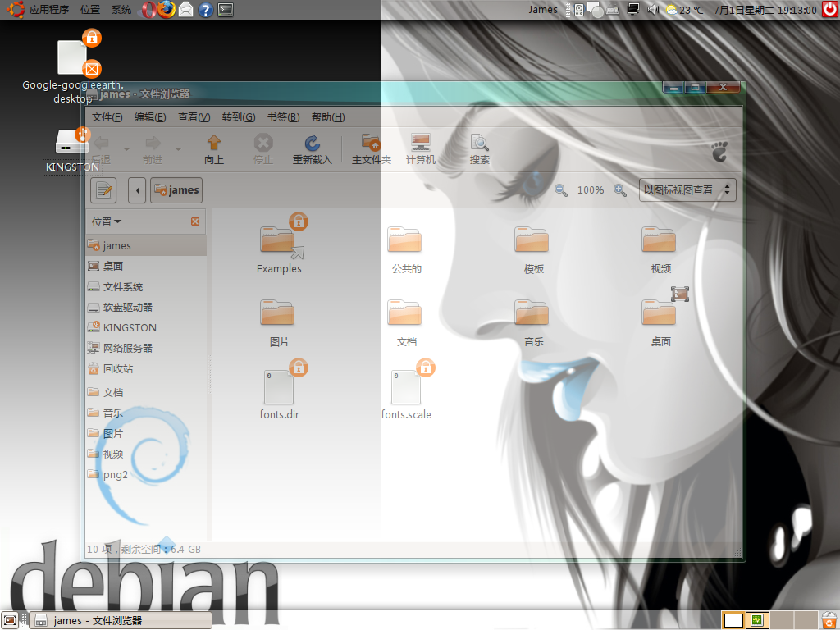Open the trash applet in bottom panel
Viewport: 840px width, 630px height.
[829, 620]
